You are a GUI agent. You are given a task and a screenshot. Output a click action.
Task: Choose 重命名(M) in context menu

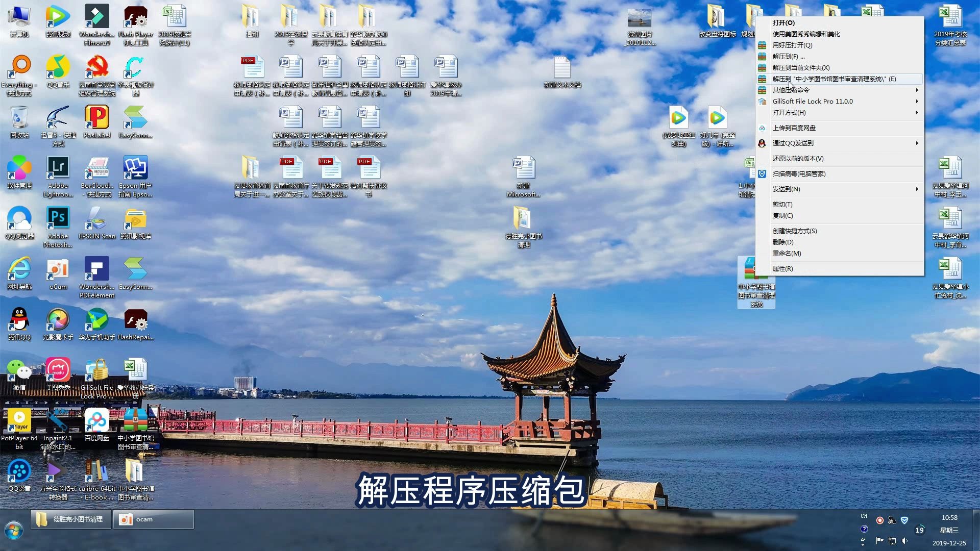[x=840, y=254]
